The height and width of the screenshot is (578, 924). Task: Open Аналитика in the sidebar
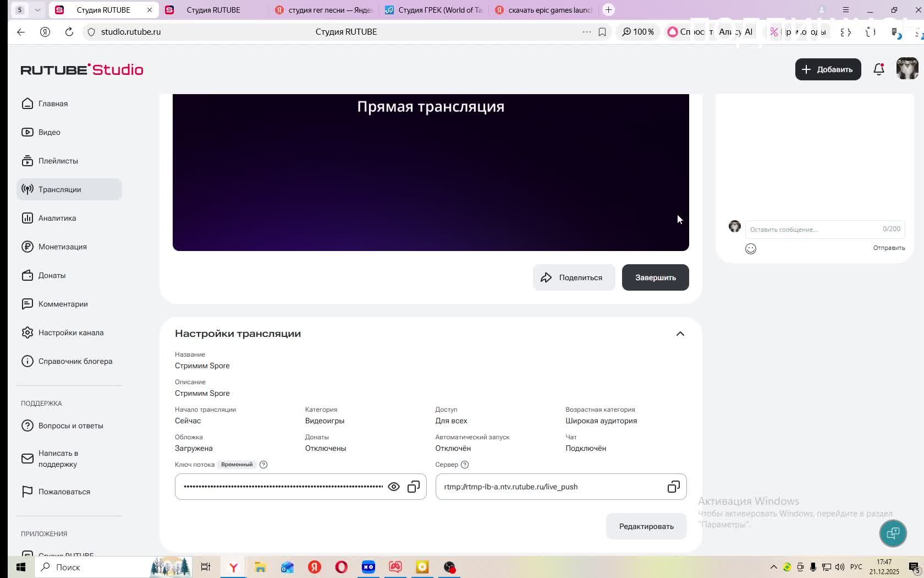57,218
